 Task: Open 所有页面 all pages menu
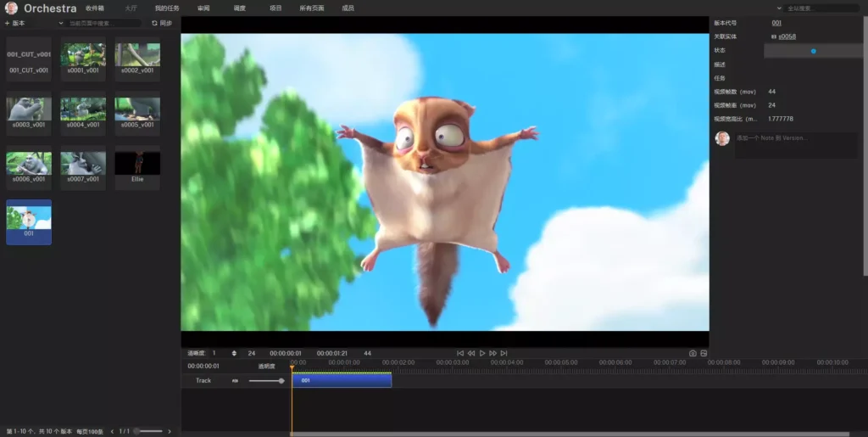click(312, 8)
